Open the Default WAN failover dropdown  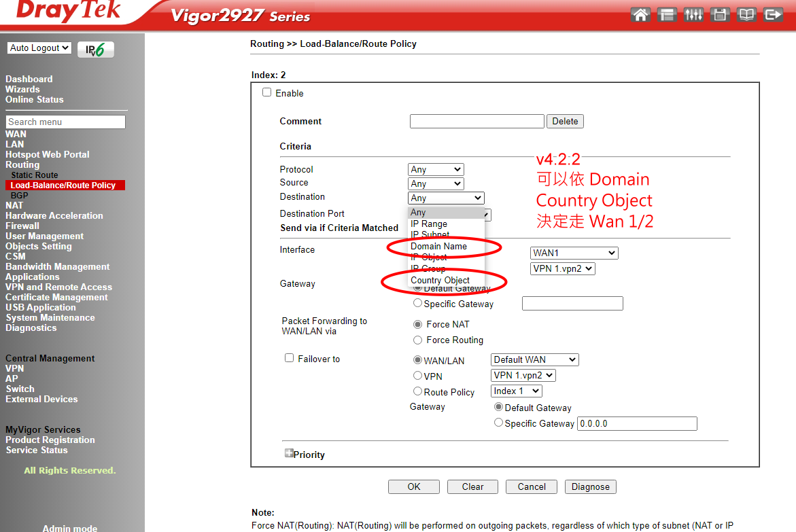click(534, 359)
